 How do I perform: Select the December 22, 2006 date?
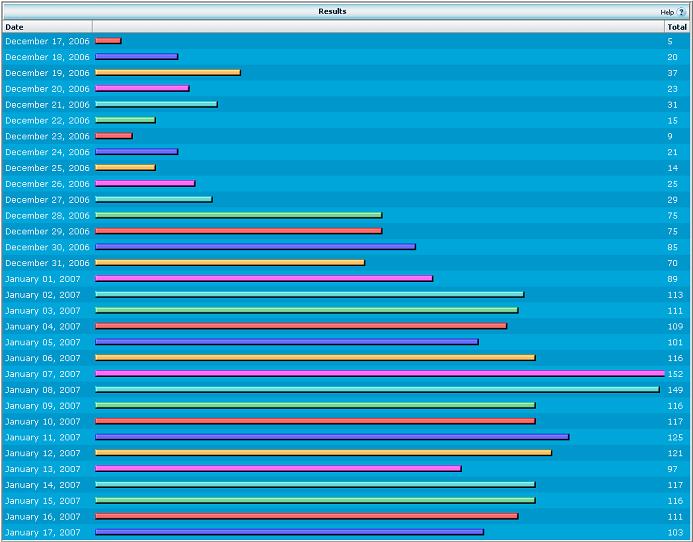coord(47,121)
